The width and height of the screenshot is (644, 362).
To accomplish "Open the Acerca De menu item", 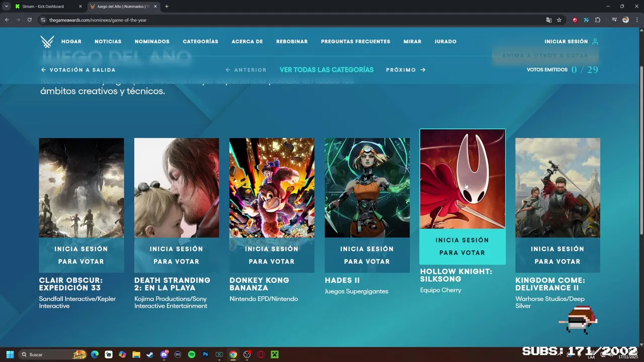I will click(x=247, y=42).
